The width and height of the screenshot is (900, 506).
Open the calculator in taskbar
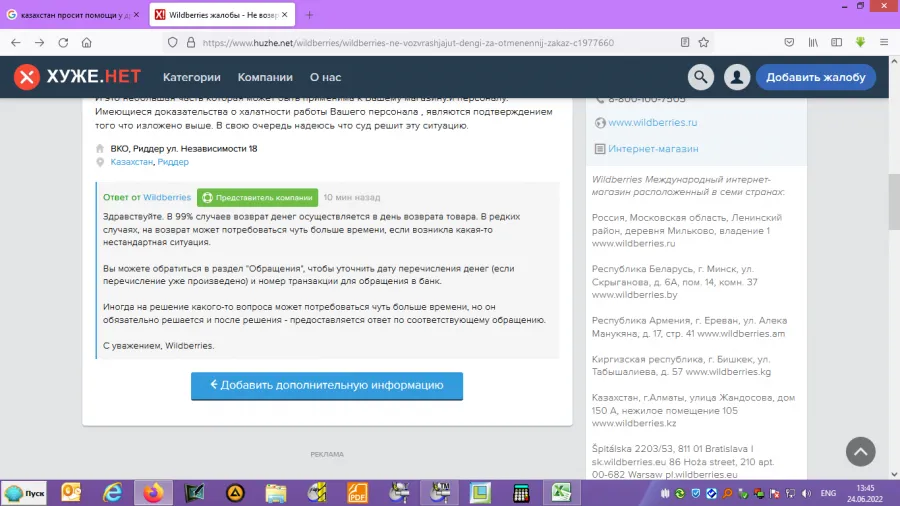coord(521,493)
